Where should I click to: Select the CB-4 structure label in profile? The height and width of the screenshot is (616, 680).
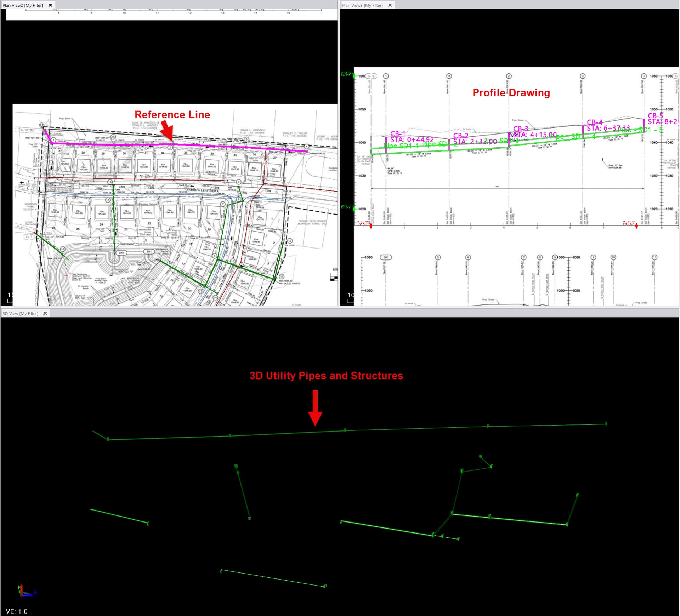pos(595,122)
